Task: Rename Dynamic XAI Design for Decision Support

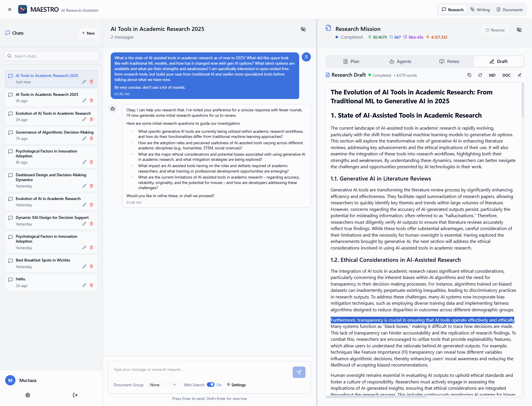Action: [84, 224]
